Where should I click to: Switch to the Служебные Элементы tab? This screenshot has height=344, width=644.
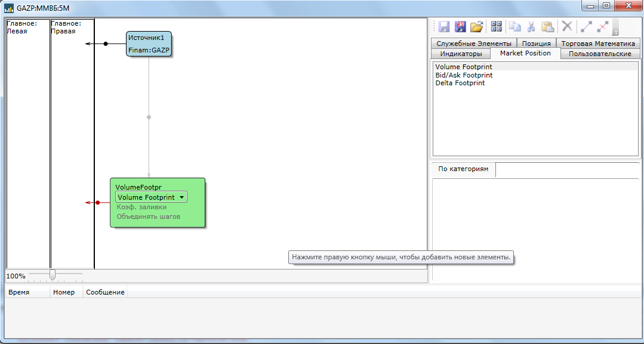(x=473, y=43)
